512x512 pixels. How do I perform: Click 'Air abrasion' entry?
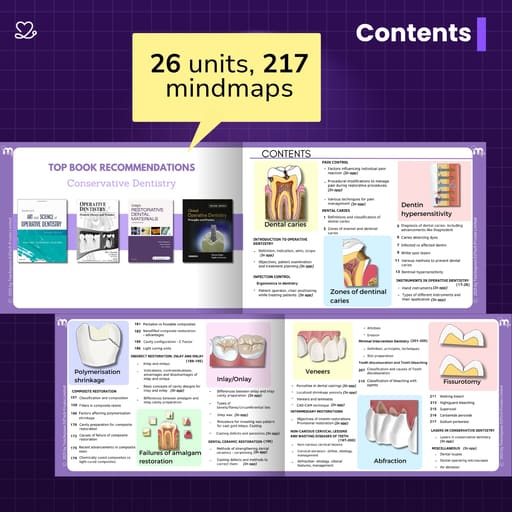click(450, 467)
